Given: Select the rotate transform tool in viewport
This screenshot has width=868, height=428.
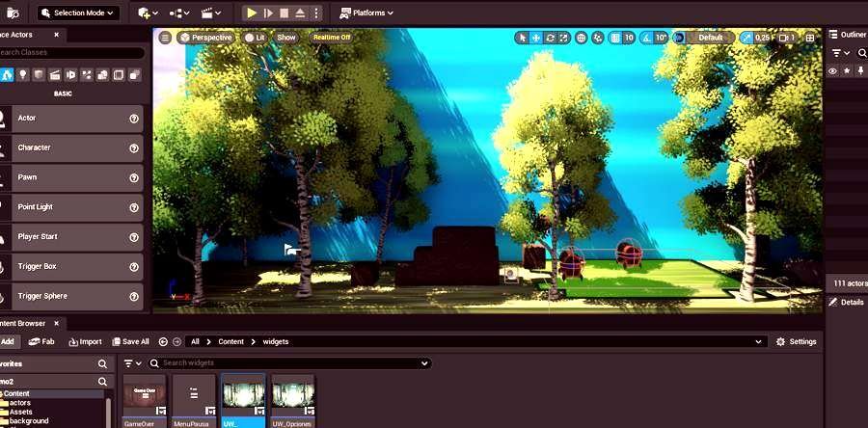Looking at the screenshot, I should pyautogui.click(x=551, y=38).
